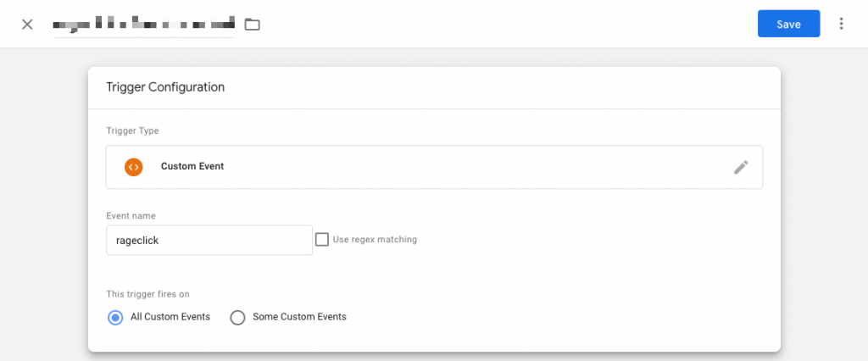The image size is (868, 361).
Task: Click the "Trigger Type" section label
Action: (132, 131)
